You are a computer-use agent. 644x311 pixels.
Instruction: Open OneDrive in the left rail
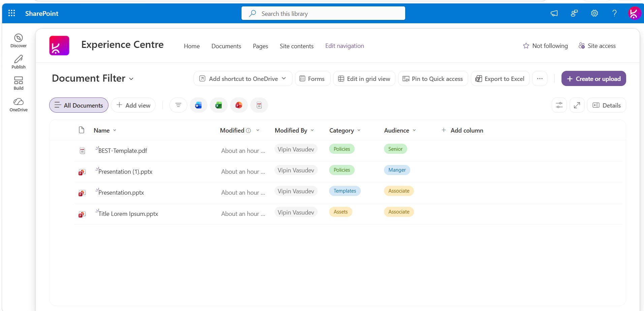pyautogui.click(x=19, y=105)
